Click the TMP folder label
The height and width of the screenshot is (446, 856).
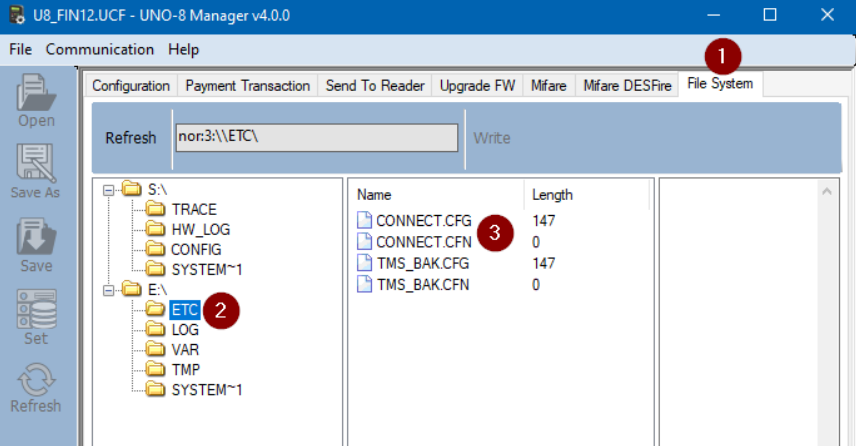(186, 370)
